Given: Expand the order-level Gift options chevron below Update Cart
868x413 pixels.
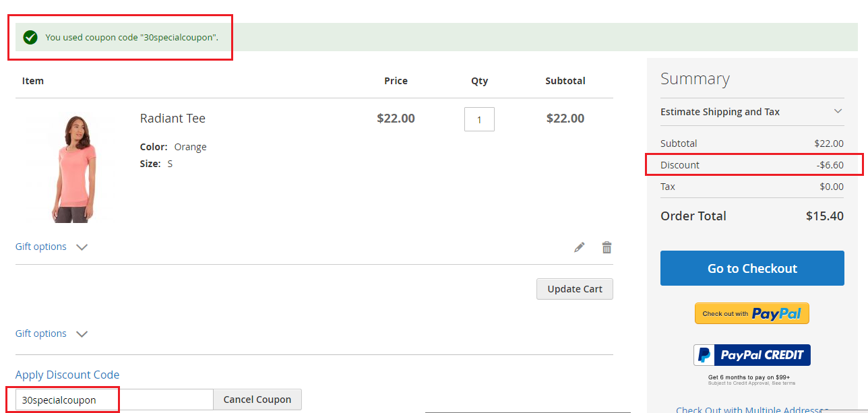Looking at the screenshot, I should click(82, 334).
